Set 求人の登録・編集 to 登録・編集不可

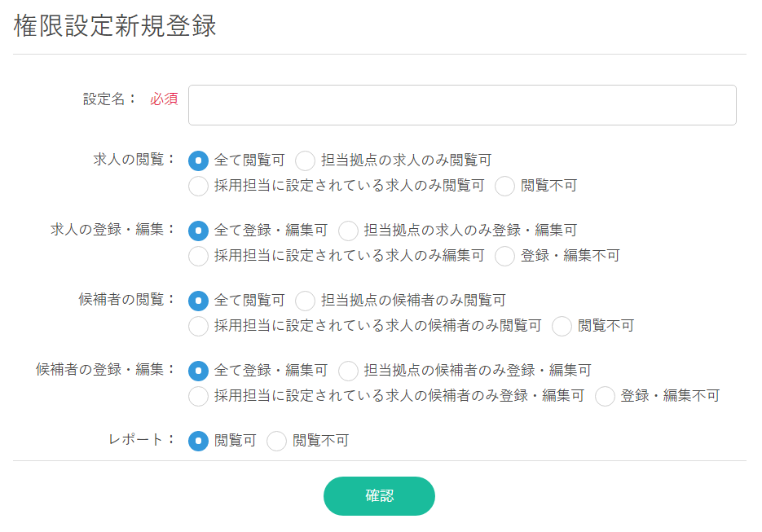(x=505, y=256)
